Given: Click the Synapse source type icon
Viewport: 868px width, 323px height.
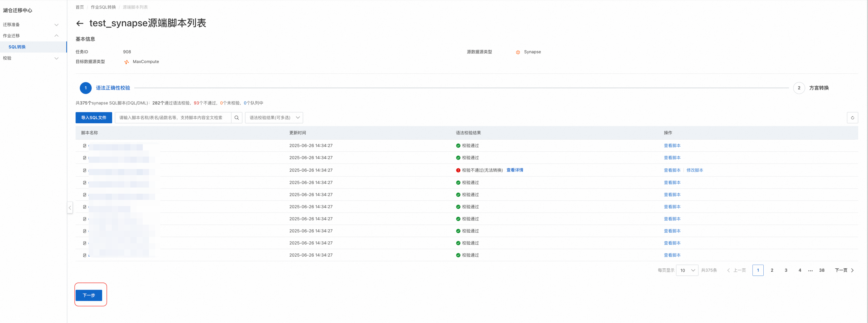Looking at the screenshot, I should [x=518, y=52].
